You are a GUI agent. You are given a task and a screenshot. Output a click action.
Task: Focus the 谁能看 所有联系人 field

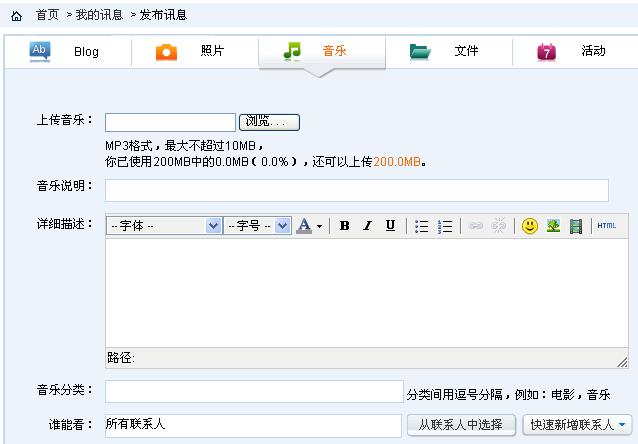pyautogui.click(x=253, y=426)
